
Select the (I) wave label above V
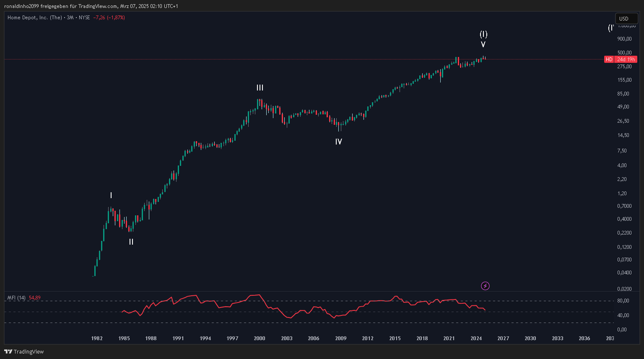pyautogui.click(x=483, y=34)
